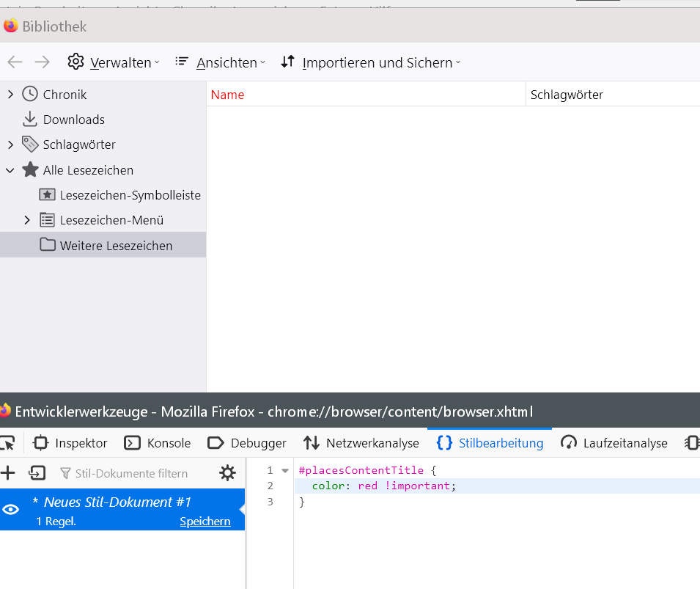Click the plus icon to add new stylesheet
Image resolution: width=700 pixels, height=589 pixels.
pyautogui.click(x=8, y=473)
